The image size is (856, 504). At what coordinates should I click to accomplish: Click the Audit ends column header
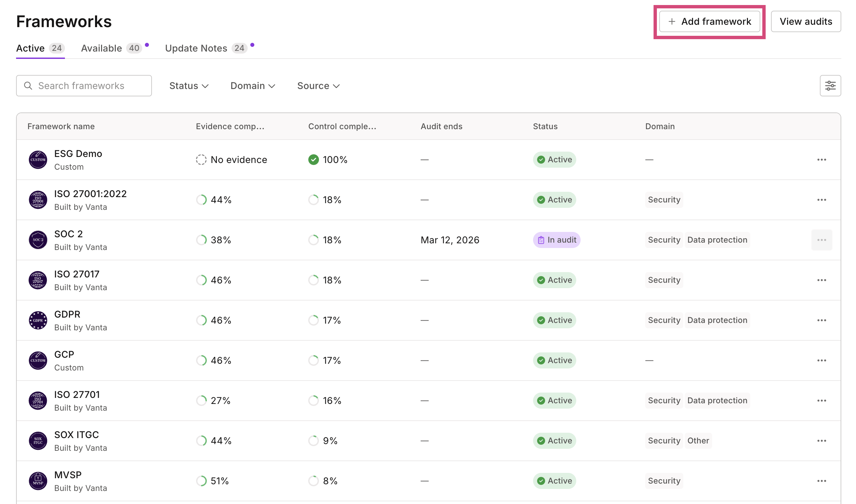pyautogui.click(x=441, y=127)
